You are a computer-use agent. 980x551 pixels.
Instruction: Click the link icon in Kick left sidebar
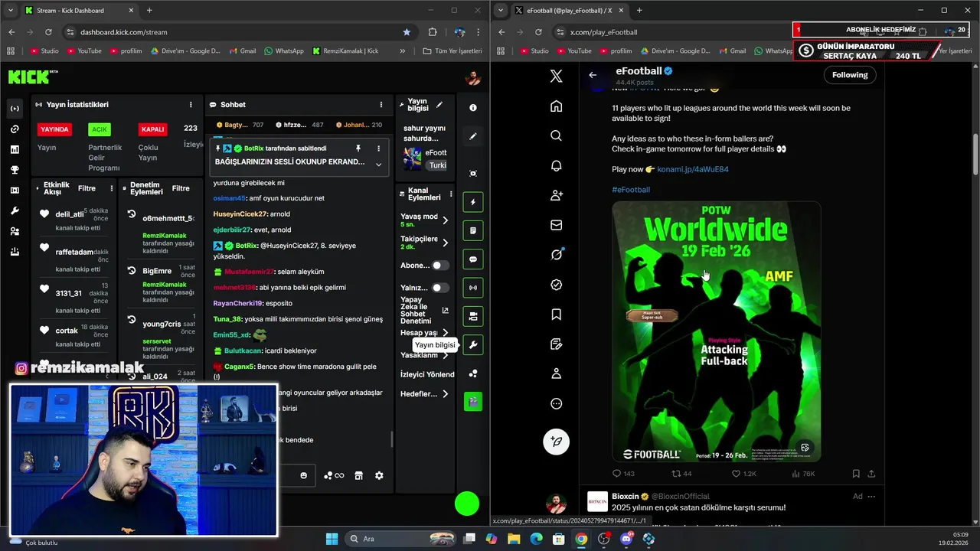(x=15, y=129)
